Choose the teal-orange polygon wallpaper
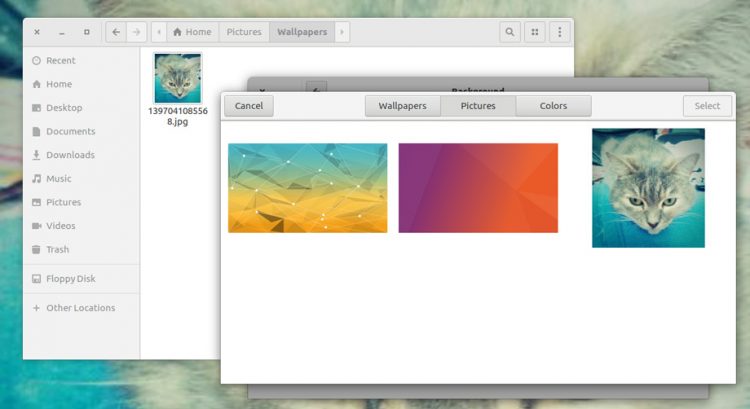 (x=308, y=188)
